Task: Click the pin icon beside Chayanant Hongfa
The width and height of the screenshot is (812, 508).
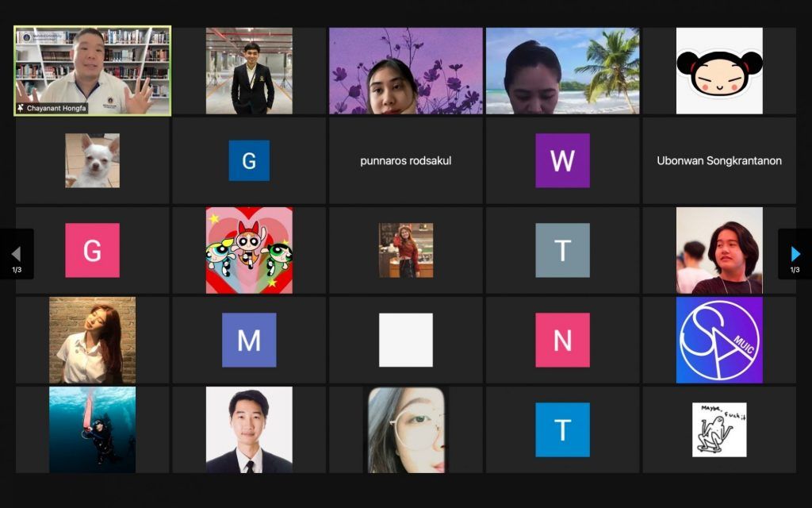Action: point(21,107)
